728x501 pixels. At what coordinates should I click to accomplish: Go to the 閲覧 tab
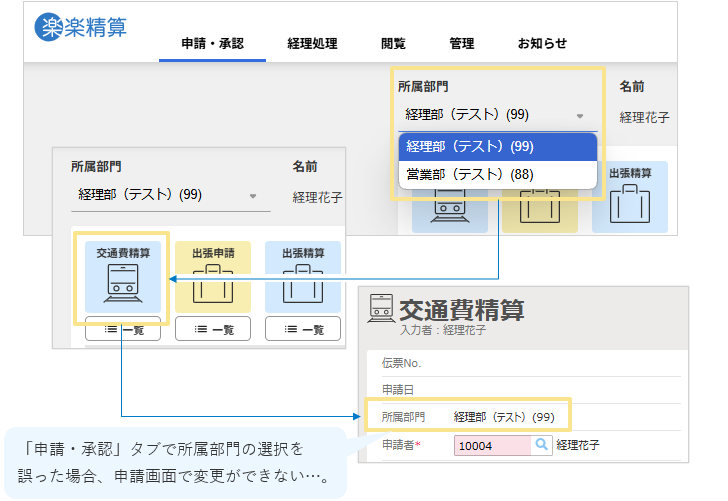coord(393,44)
